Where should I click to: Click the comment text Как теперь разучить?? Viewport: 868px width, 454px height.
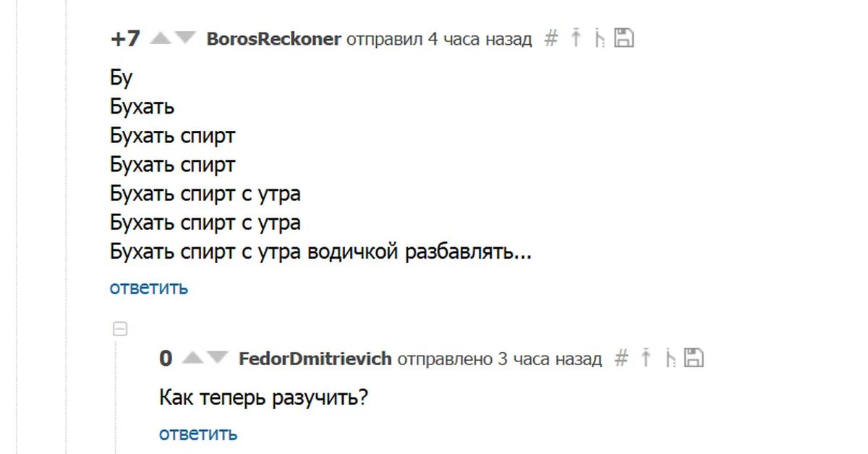point(264,398)
